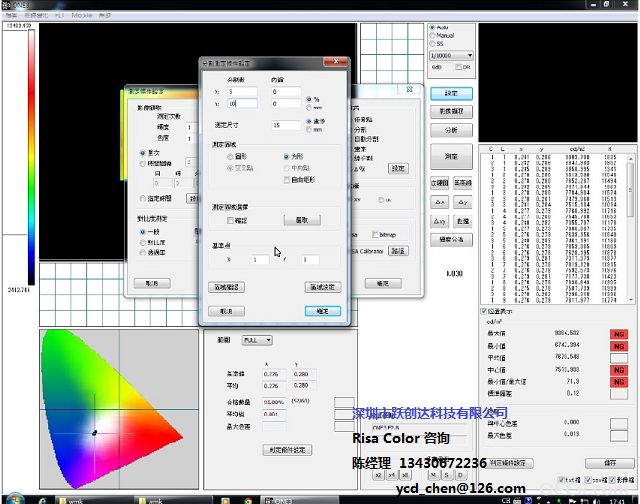This screenshot has height=504, width=640.
Task: Close the division measurement settings dialog
Action: (x=336, y=62)
